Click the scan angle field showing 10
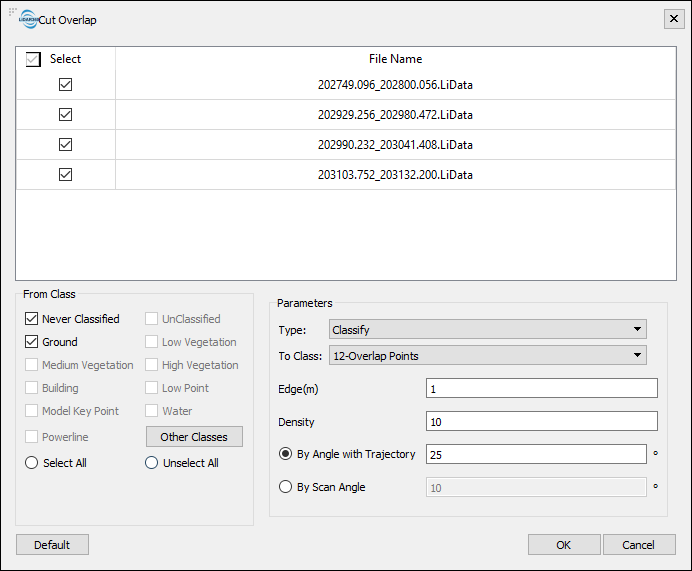Image resolution: width=692 pixels, height=571 pixels. (x=536, y=487)
